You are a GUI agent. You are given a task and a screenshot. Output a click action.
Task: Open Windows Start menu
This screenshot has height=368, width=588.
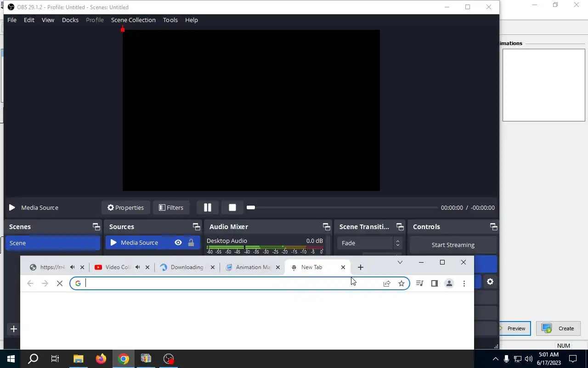11,359
